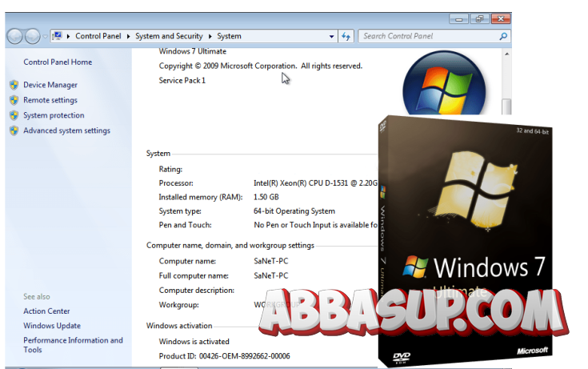Expand arrow after Control Panel breadcrumb
This screenshot has width=588, height=369.
(x=128, y=36)
